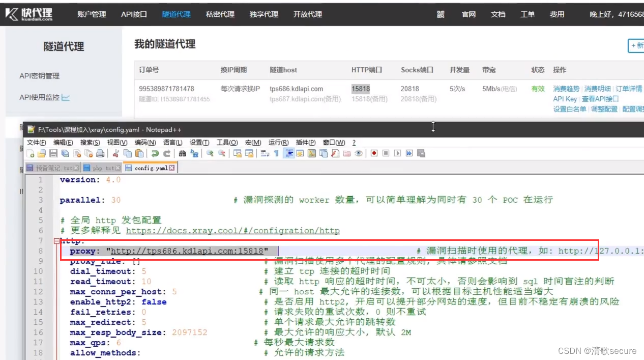Screen dimensions: 644x360
Task: Click the 查看API接口 link
Action: tap(600, 99)
